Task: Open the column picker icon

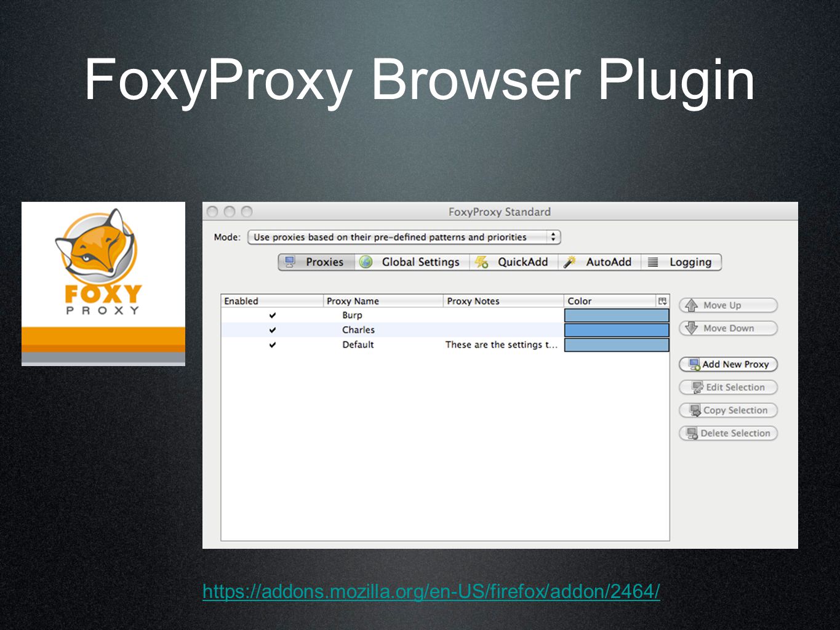Action: [x=663, y=301]
